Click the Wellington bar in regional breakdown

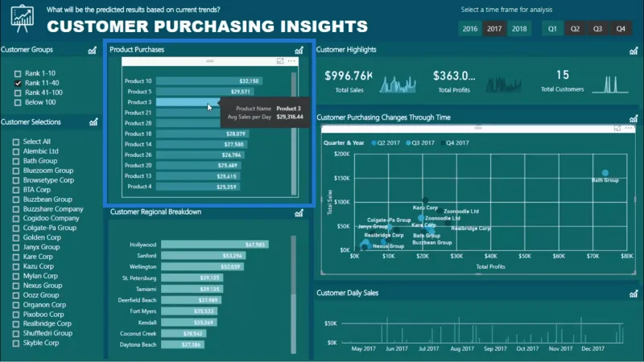click(203, 267)
